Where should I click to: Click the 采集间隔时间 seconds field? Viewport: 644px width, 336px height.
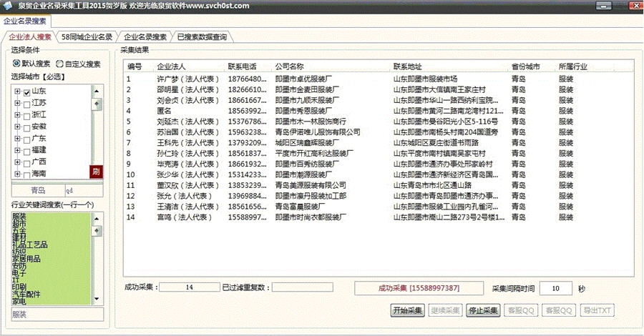pyautogui.click(x=556, y=288)
